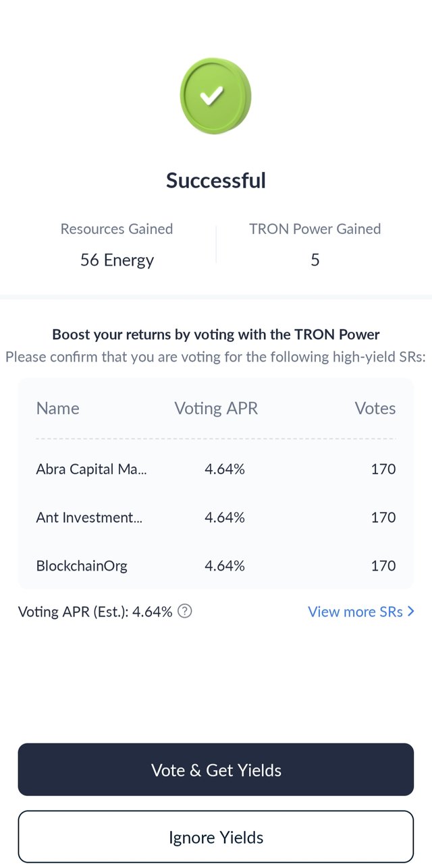This screenshot has height=868, width=432.
Task: Tap the 170 votes for BlockchainOrg
Action: point(383,566)
